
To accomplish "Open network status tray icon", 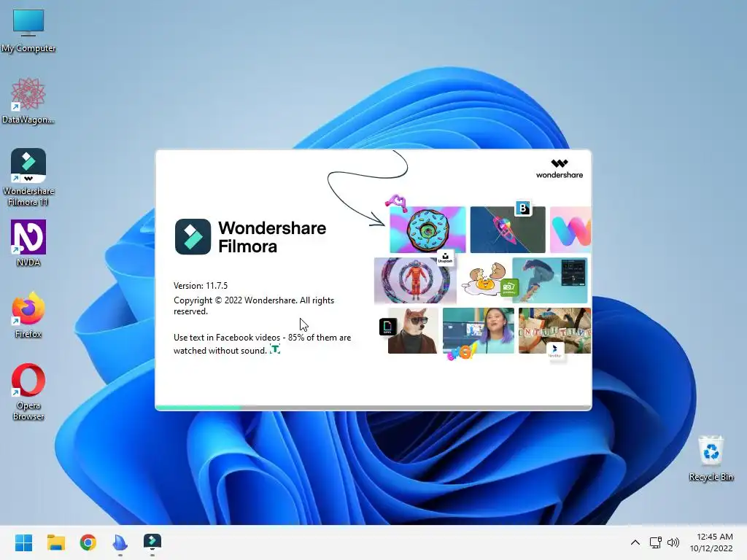I will 655,542.
